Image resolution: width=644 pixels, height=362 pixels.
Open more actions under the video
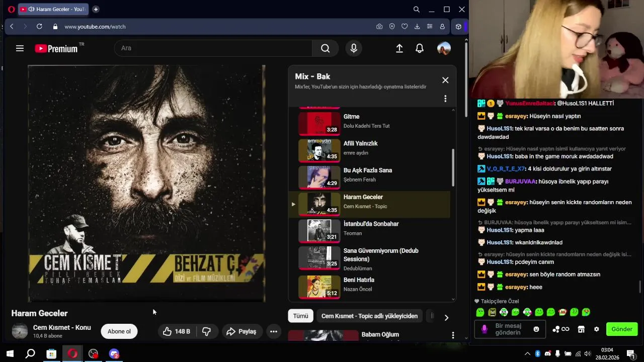click(x=274, y=331)
